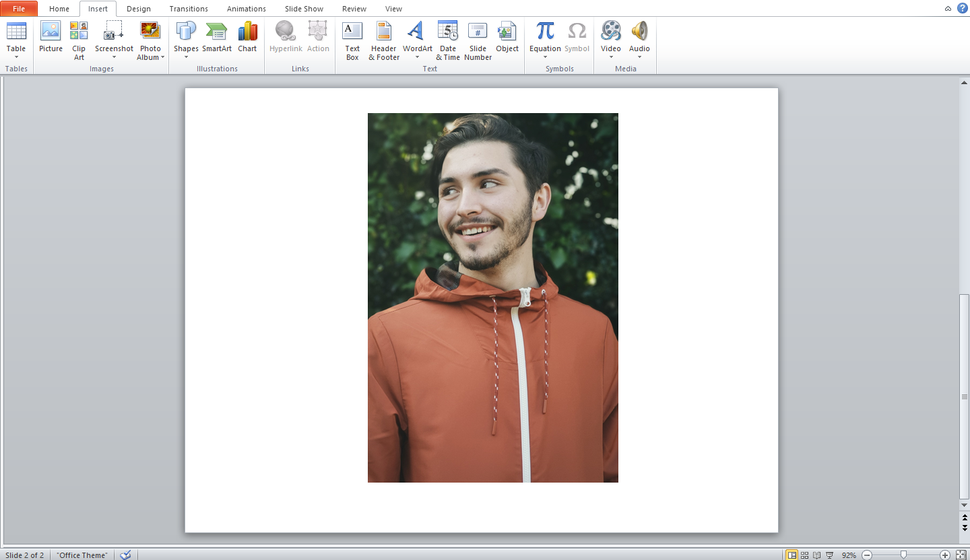Insert a Picture from file

click(51, 38)
